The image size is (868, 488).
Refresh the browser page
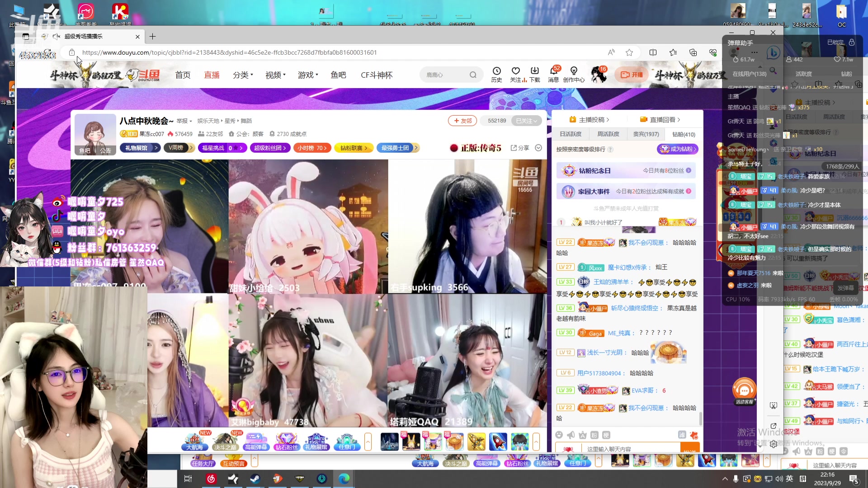[47, 52]
